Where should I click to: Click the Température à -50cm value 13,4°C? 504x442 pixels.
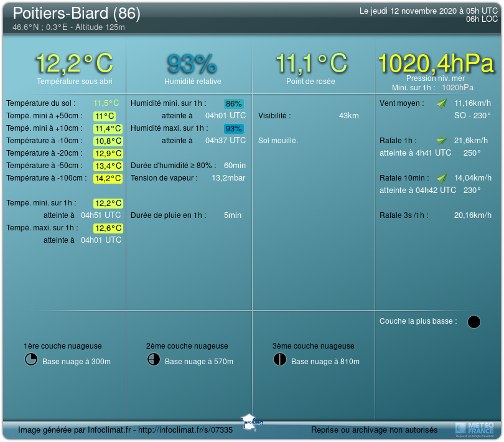click(x=108, y=166)
